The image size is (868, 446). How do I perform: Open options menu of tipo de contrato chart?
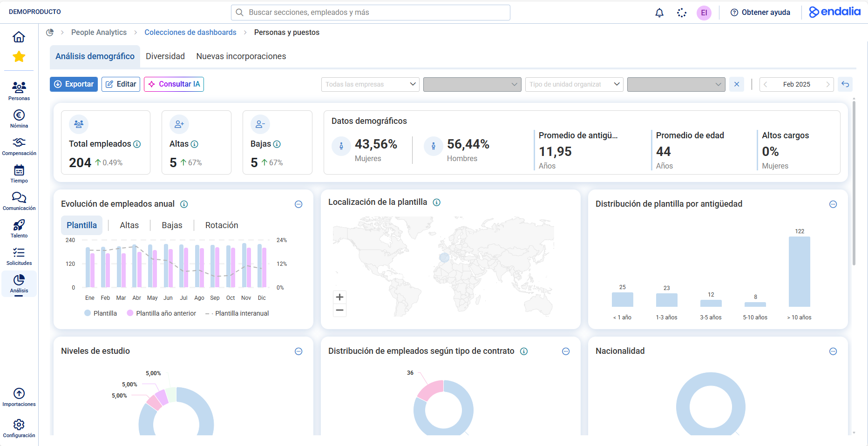point(566,351)
